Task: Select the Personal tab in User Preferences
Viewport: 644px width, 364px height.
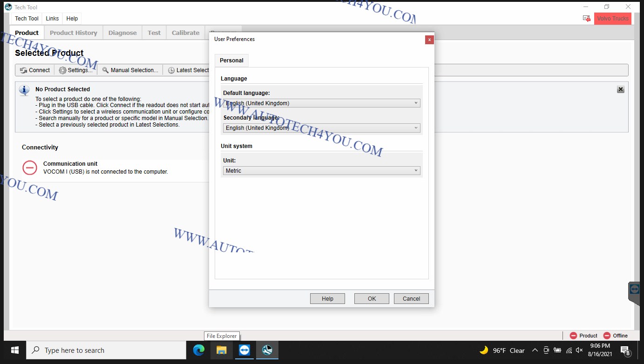Action: pyautogui.click(x=231, y=61)
